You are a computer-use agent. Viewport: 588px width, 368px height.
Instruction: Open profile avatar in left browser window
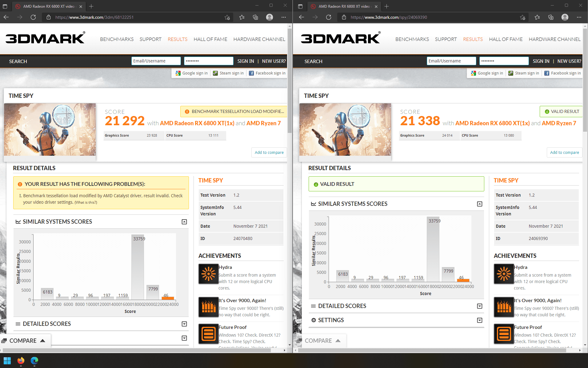270,17
